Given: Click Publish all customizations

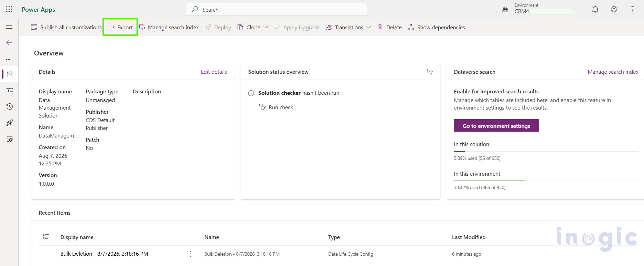Looking at the screenshot, I should pyautogui.click(x=66, y=27).
